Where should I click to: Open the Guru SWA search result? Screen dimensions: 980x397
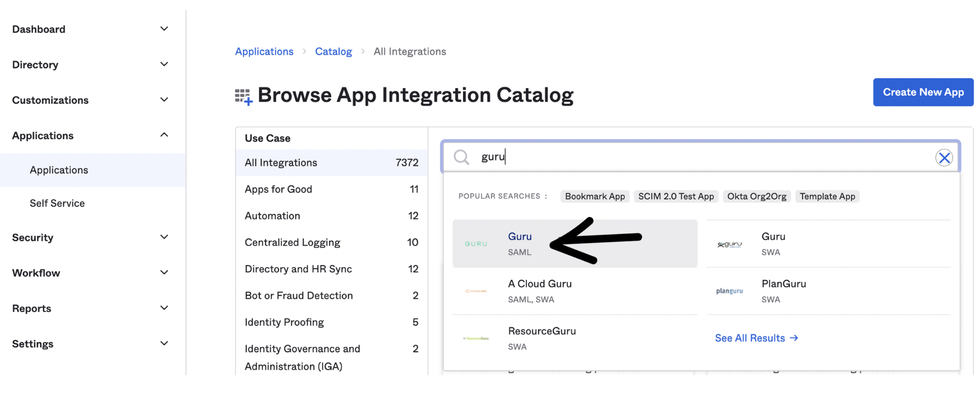tap(828, 243)
